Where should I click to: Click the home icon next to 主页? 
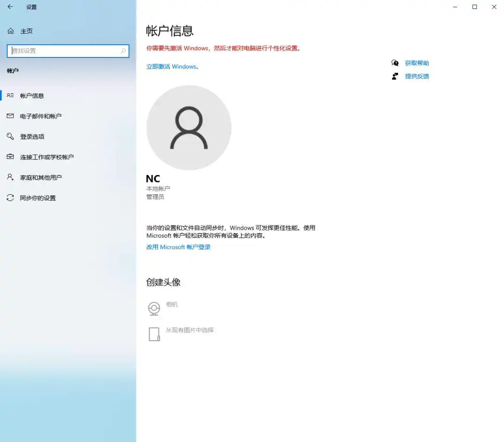click(11, 31)
